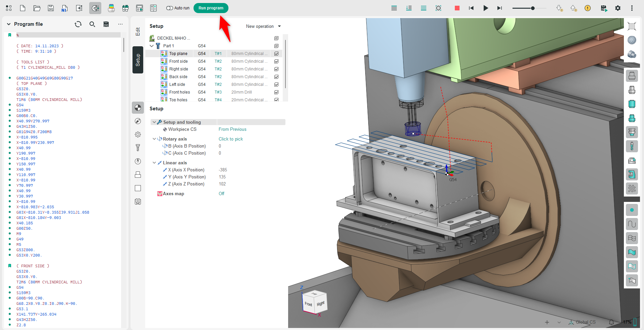Open the split document compare icon

(x=154, y=8)
